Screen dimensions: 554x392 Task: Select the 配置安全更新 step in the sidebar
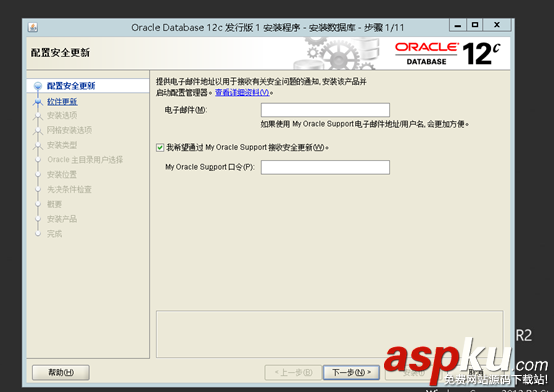tap(71, 86)
